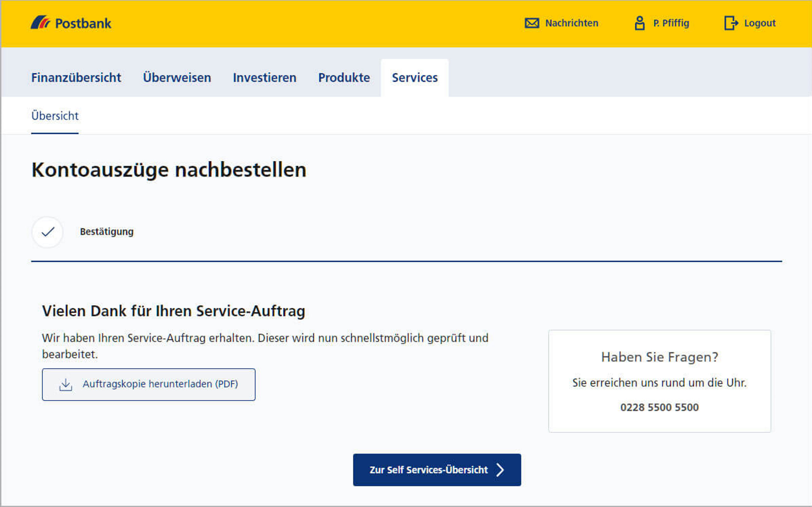Click the Überweisen menu item
Viewport: 812px width, 507px height.
point(177,77)
